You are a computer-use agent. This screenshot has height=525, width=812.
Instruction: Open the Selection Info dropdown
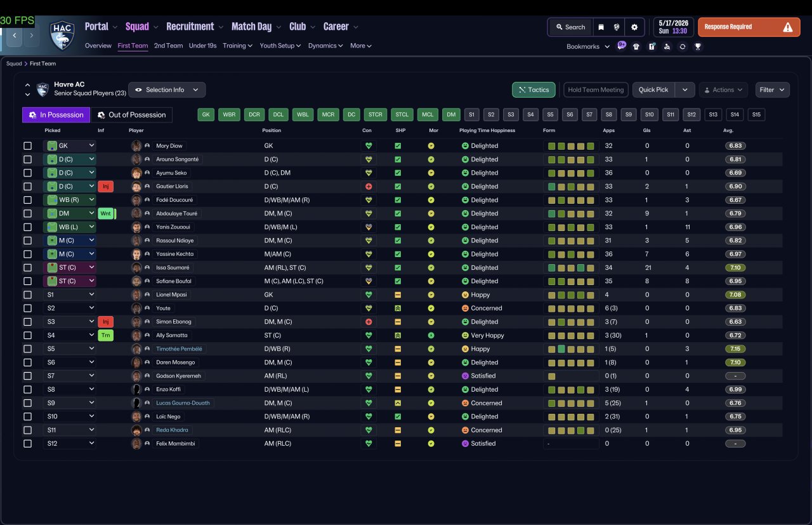(167, 90)
